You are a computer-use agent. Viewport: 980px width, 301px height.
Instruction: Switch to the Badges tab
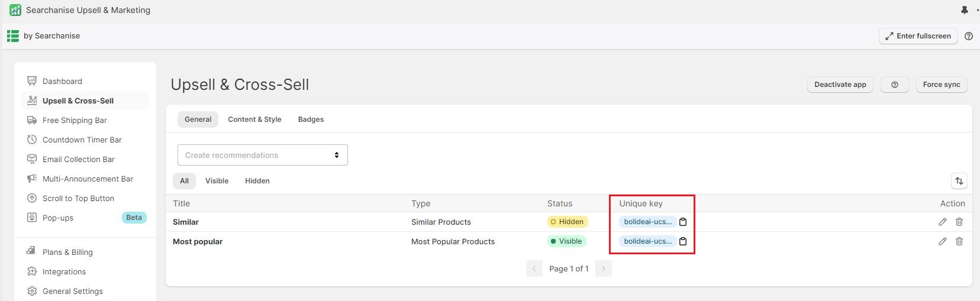[x=311, y=119]
